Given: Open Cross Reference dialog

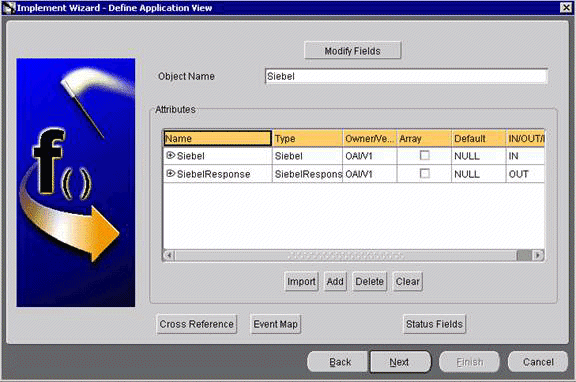Looking at the screenshot, I should pos(197,324).
